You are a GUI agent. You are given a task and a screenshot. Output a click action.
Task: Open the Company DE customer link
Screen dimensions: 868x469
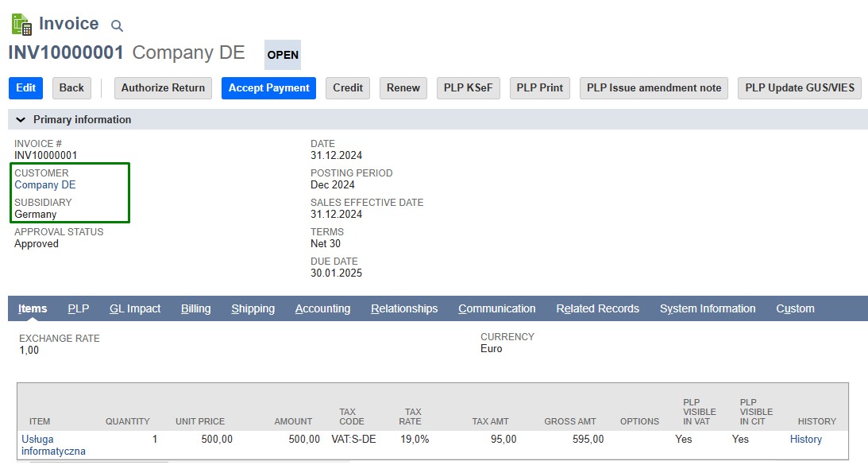(x=45, y=185)
